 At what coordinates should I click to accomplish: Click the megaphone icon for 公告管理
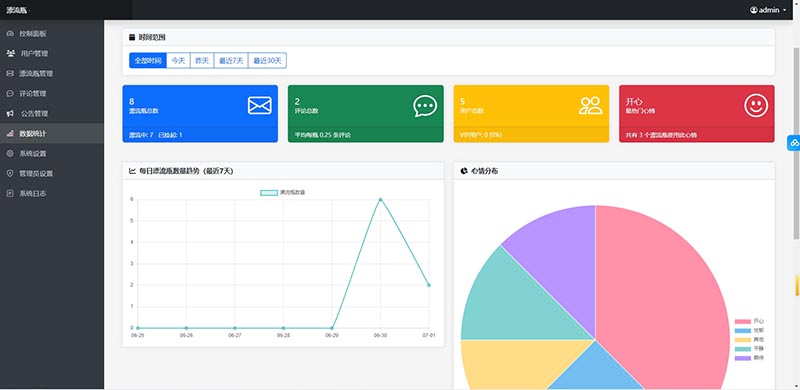click(x=10, y=113)
